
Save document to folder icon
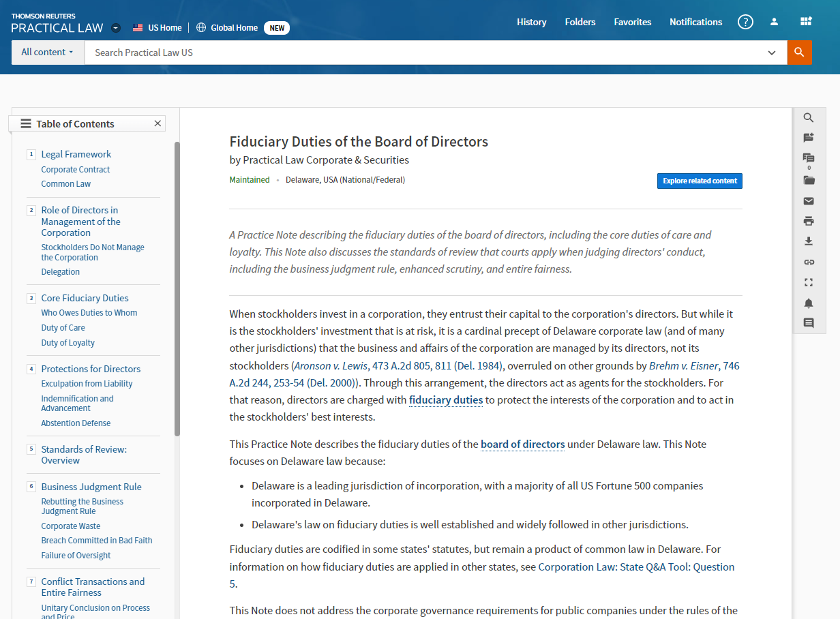click(809, 180)
